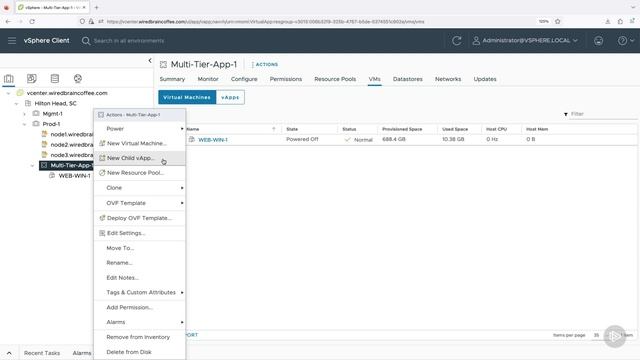Choose New Resource Pool... menu entry
The image size is (640, 360).
140,173
